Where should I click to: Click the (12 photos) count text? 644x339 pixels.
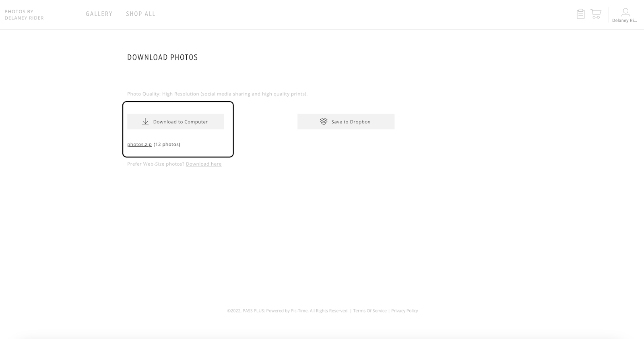click(x=167, y=144)
